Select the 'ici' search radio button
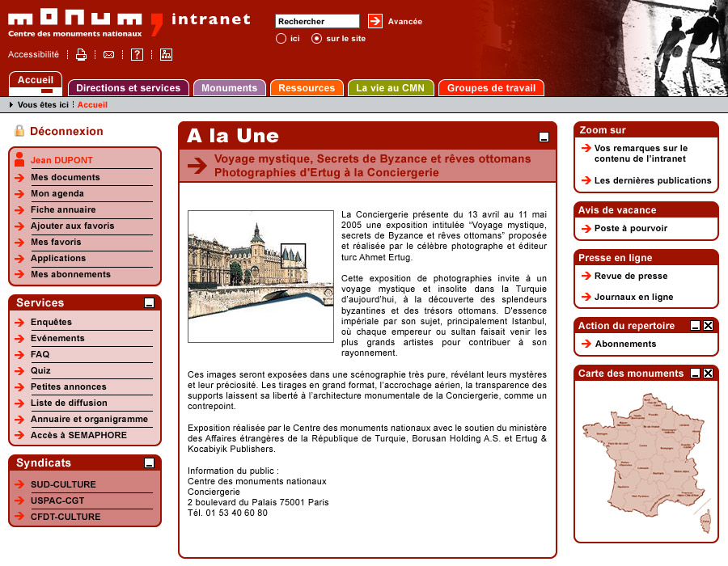The image size is (728, 566). point(281,39)
